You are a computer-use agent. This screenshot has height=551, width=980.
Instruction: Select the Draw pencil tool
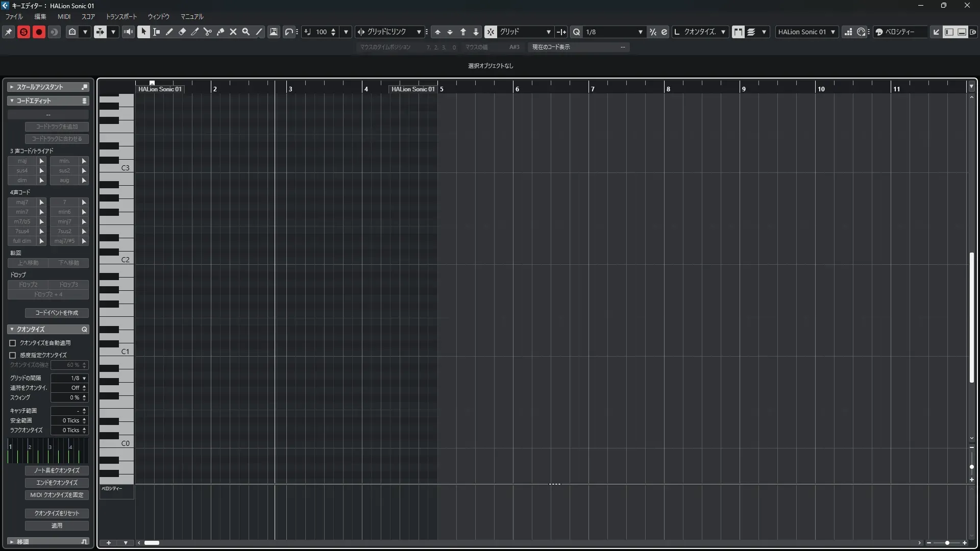pyautogui.click(x=169, y=32)
